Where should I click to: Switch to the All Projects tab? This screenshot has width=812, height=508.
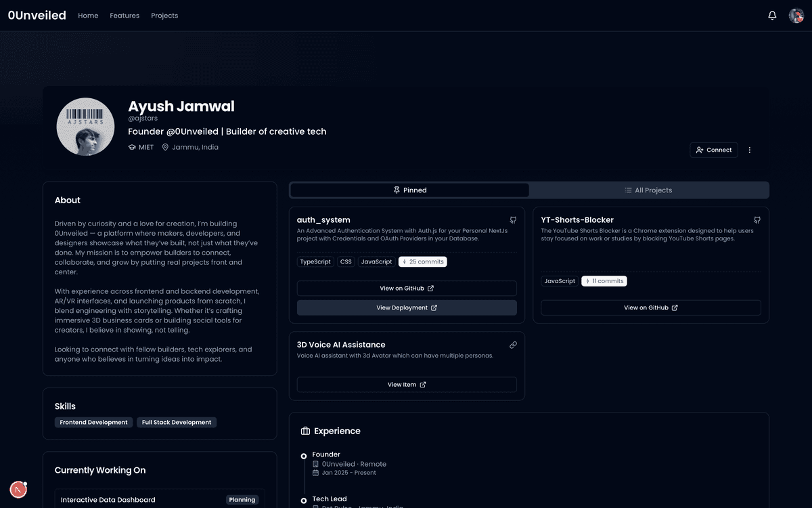[648, 190]
